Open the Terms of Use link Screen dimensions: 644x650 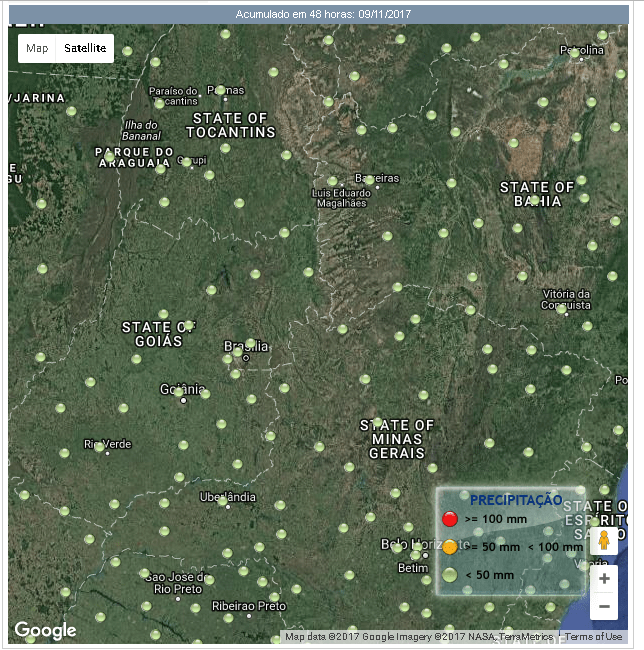click(594, 637)
